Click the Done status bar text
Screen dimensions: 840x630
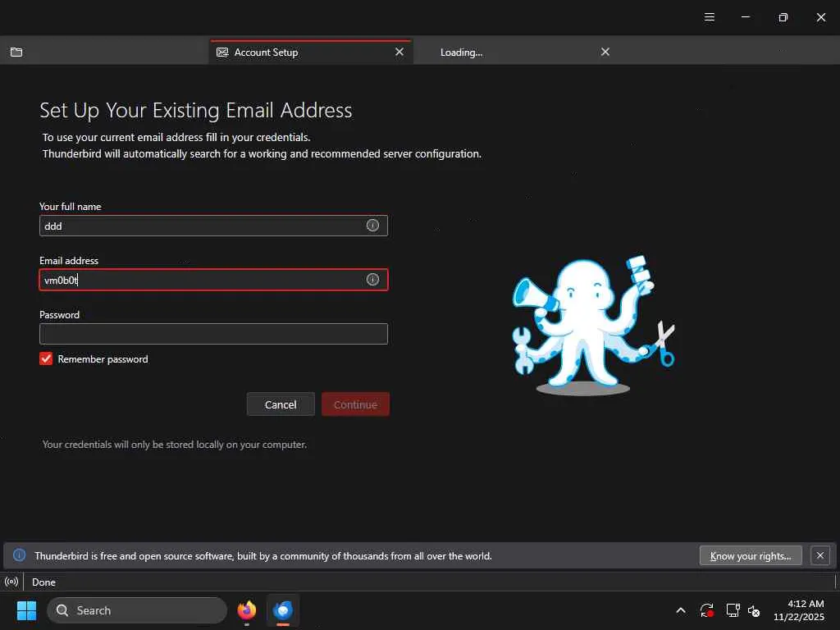[x=43, y=582]
